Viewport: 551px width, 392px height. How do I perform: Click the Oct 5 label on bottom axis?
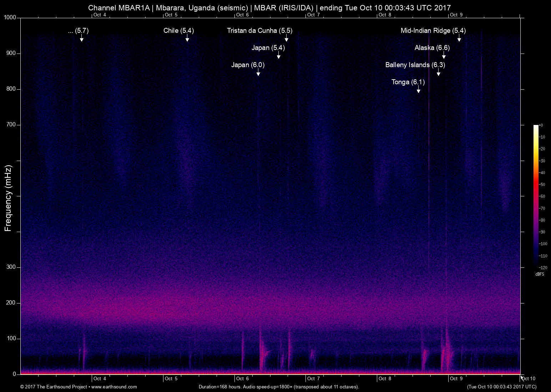171,378
